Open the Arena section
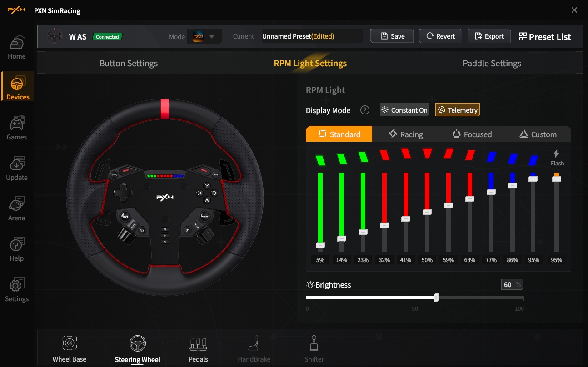 pos(17,208)
